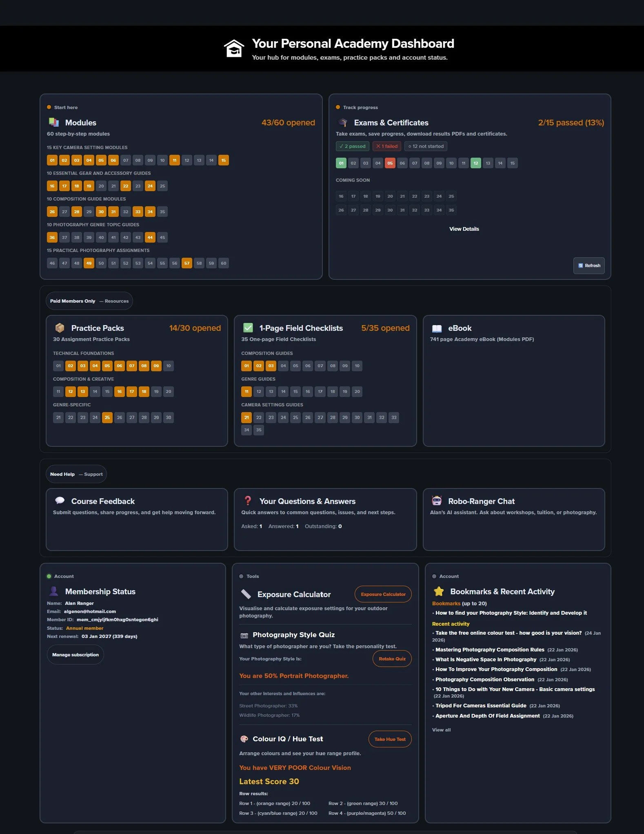The image size is (644, 834).
Task: Open the eBook card title
Action: (460, 328)
